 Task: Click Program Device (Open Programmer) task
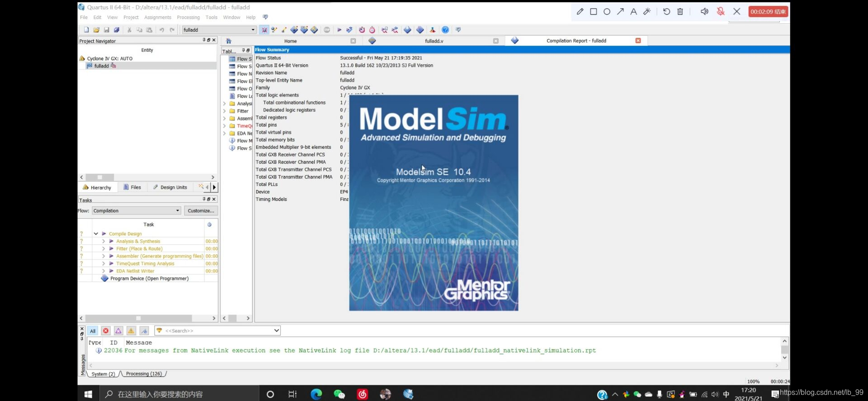tap(145, 279)
